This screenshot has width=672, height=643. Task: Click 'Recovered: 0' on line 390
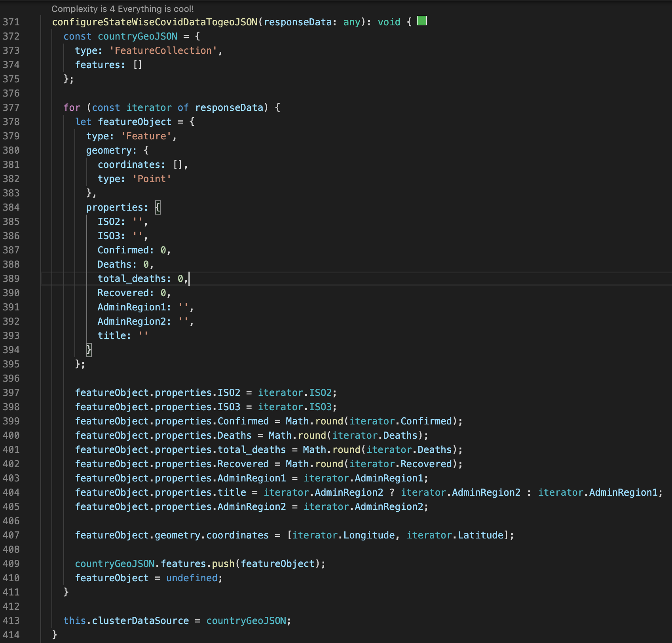[132, 293]
